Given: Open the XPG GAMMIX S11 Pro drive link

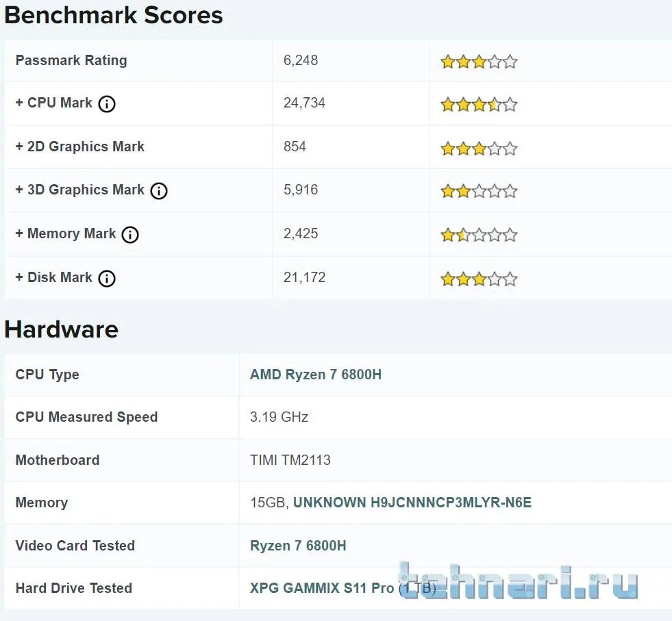Looking at the screenshot, I should pos(322,587).
